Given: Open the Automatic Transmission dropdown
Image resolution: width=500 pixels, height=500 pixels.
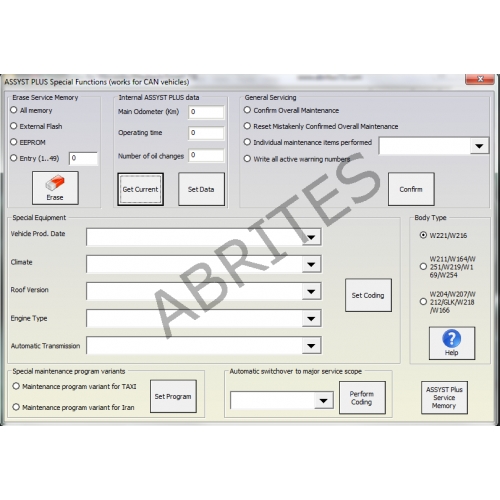Looking at the screenshot, I should [x=311, y=346].
